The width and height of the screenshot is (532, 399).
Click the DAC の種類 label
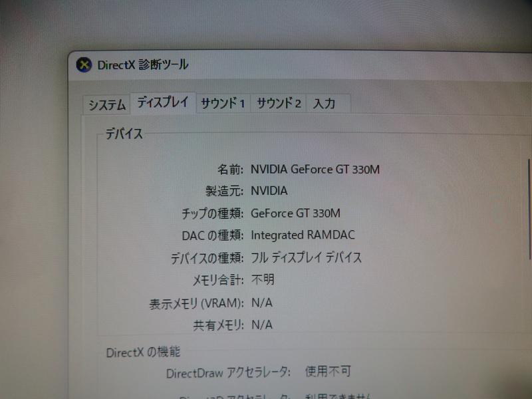pos(213,235)
